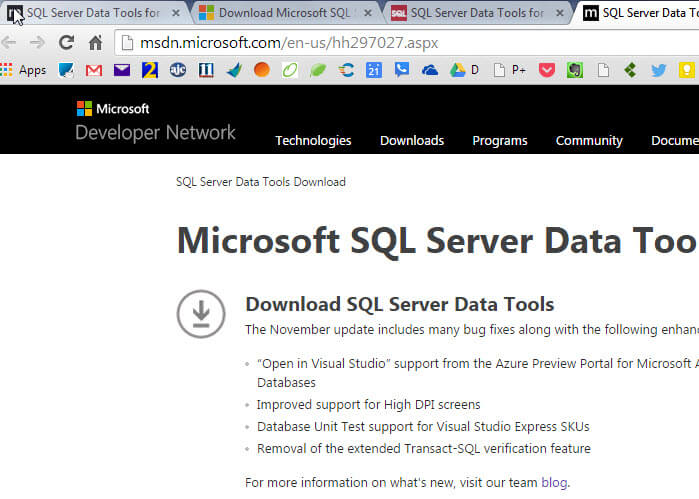Open the Apps bookmarks shortcut
The height and width of the screenshot is (499, 699).
(x=23, y=70)
